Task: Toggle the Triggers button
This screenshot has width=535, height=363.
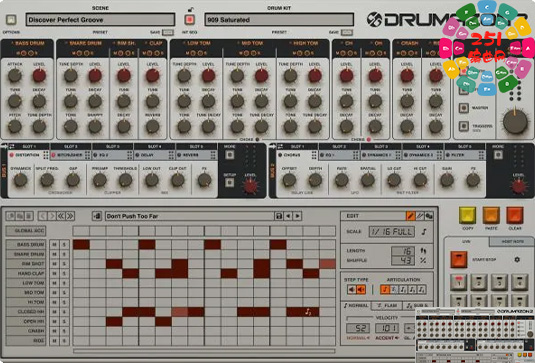Action: point(463,126)
